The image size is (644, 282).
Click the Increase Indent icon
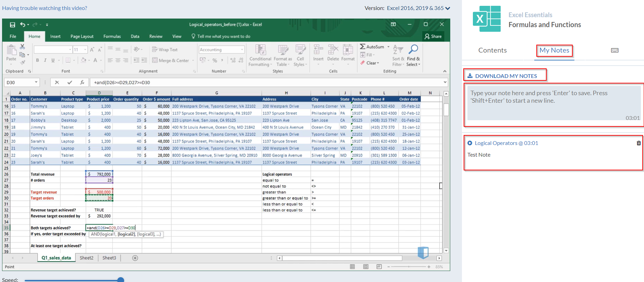144,60
